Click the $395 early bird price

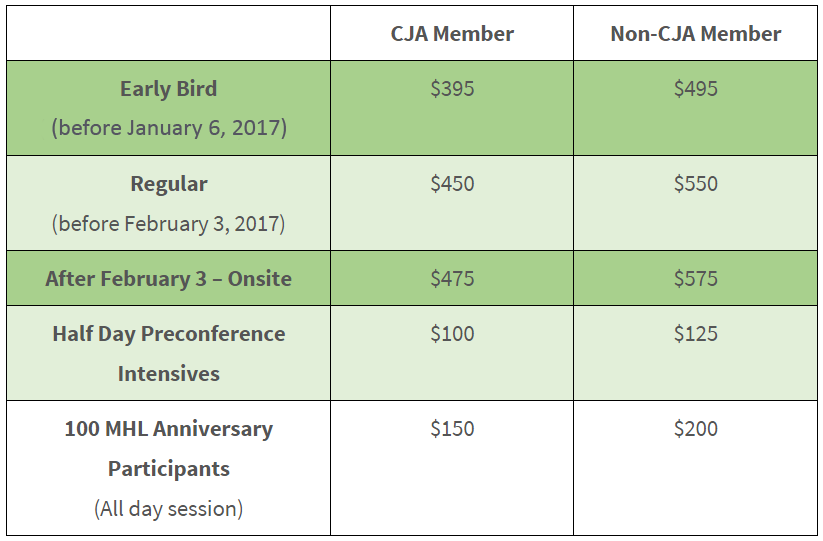tap(452, 88)
